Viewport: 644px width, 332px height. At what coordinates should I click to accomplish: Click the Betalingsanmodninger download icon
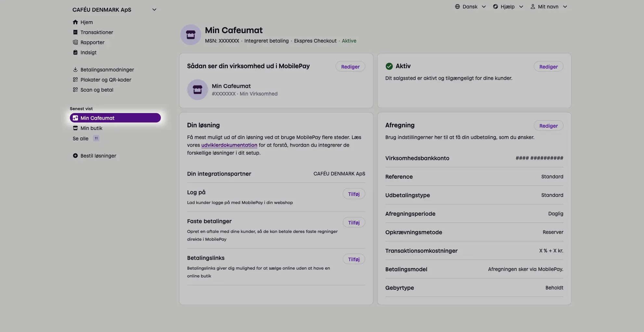pos(75,70)
